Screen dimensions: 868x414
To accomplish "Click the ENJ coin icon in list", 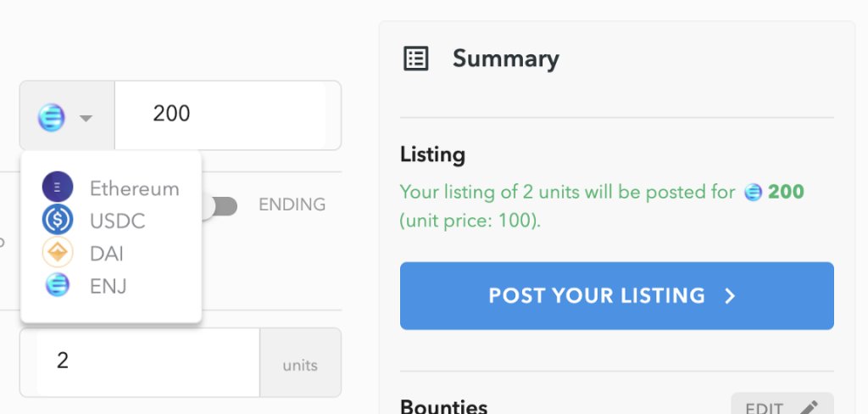I will point(58,286).
